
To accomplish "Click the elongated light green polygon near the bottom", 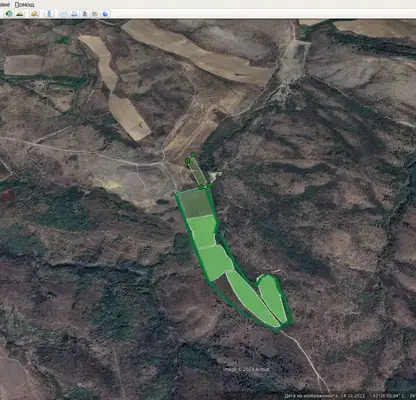I will click(x=252, y=299).
